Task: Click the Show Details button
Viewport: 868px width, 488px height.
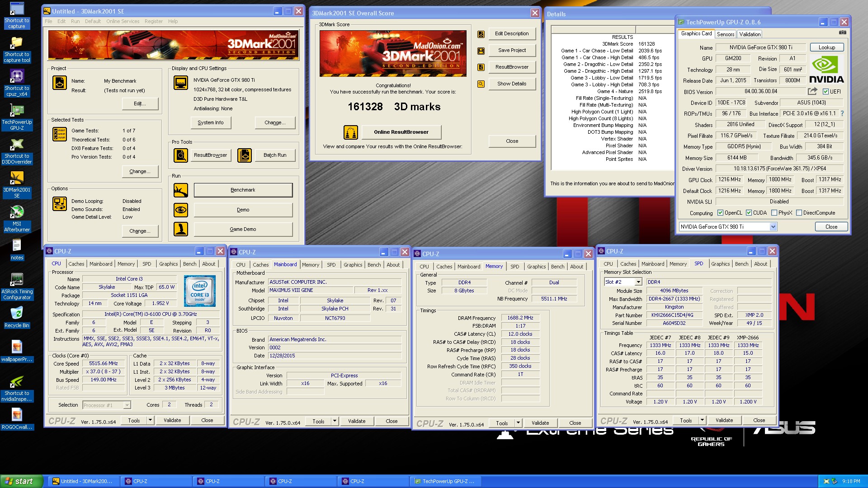Action: click(512, 84)
